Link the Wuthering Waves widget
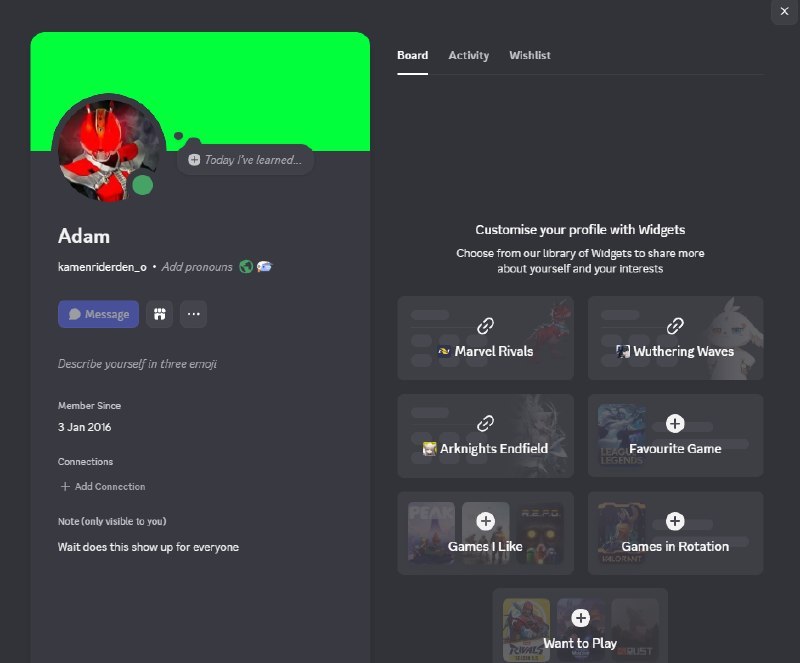The height and width of the screenshot is (663, 800). coord(675,338)
